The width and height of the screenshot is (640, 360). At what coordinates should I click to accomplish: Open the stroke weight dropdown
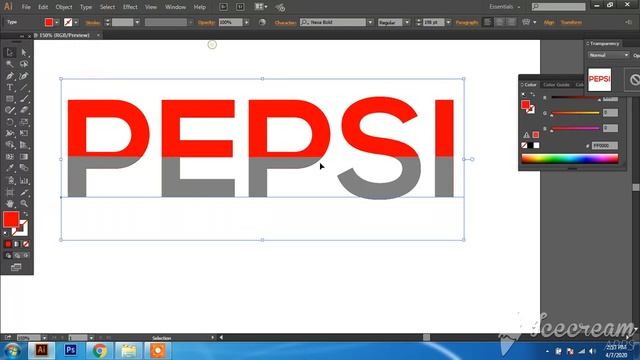(x=137, y=22)
